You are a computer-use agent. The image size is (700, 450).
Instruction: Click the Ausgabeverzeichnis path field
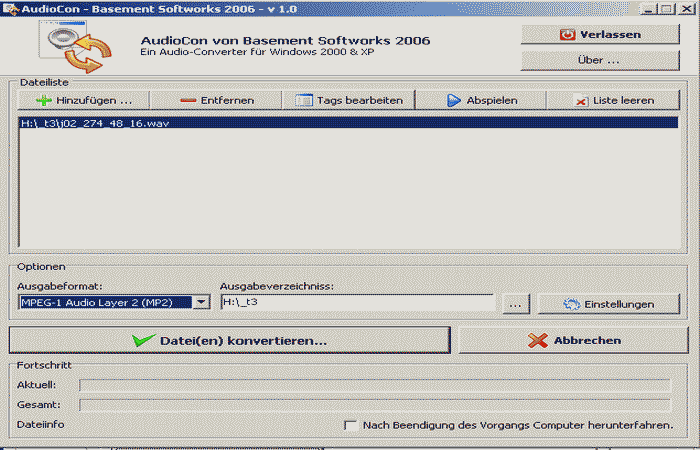point(356,302)
